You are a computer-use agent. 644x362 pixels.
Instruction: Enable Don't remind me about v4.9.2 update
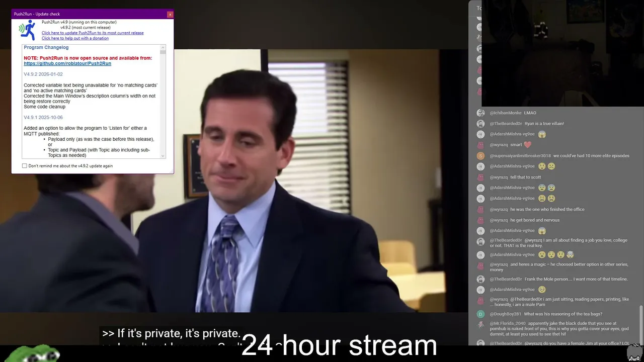(25, 166)
